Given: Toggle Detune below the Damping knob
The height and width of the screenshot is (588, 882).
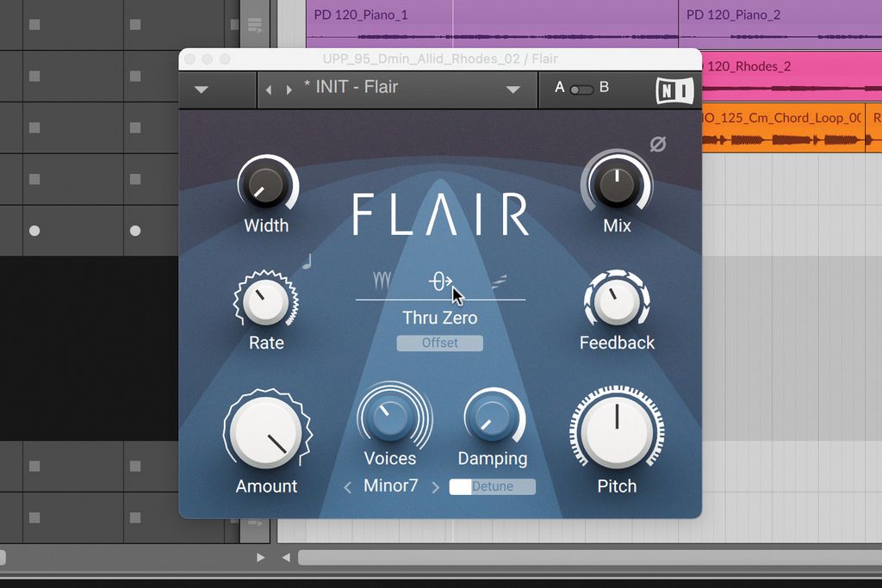Looking at the screenshot, I should point(492,486).
